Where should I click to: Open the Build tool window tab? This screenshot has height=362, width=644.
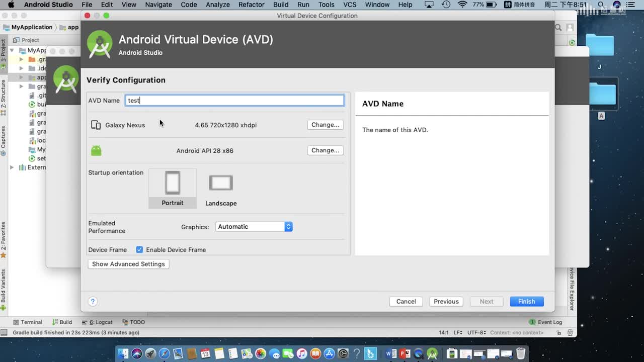[62, 322]
